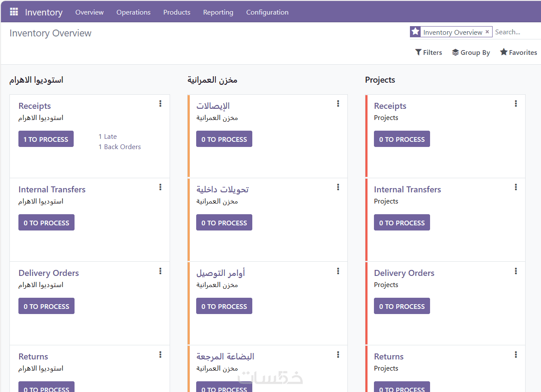Open the تحويلات داخلية card title
541x392 pixels.
pos(223,189)
